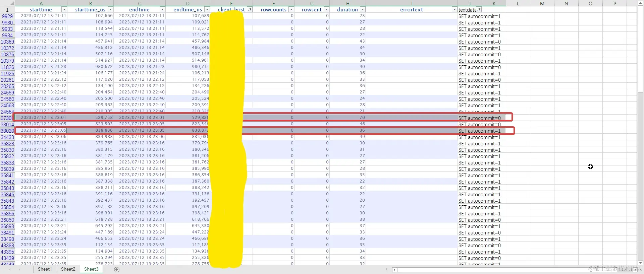Select row header 36850

[x=7, y=220]
